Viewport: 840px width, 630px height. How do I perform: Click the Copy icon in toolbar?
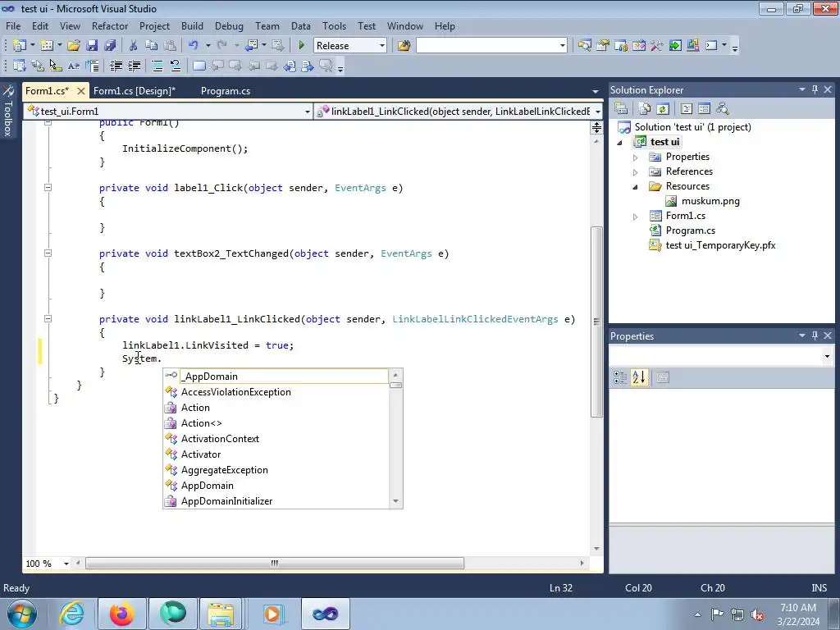[x=152, y=46]
